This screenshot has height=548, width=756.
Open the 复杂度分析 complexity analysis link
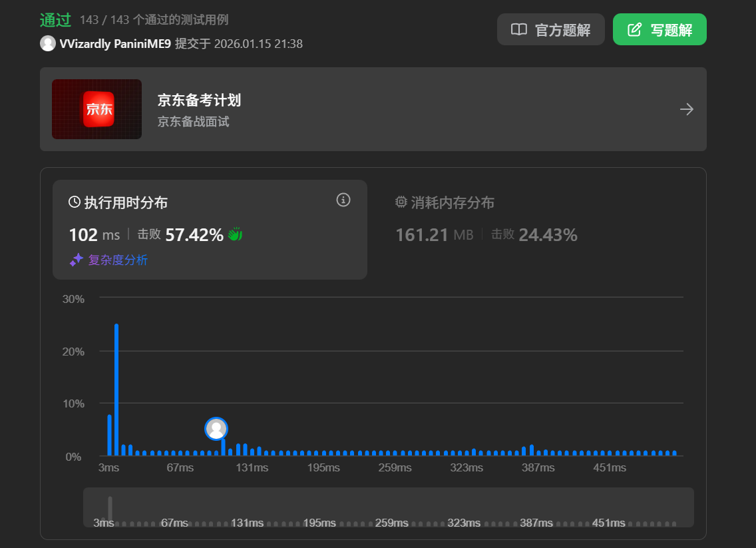118,260
